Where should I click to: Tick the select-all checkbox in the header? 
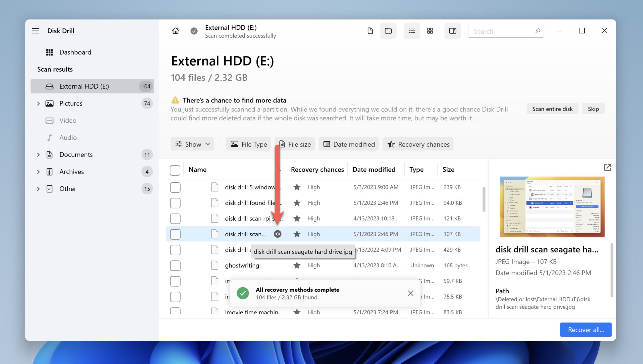(175, 170)
